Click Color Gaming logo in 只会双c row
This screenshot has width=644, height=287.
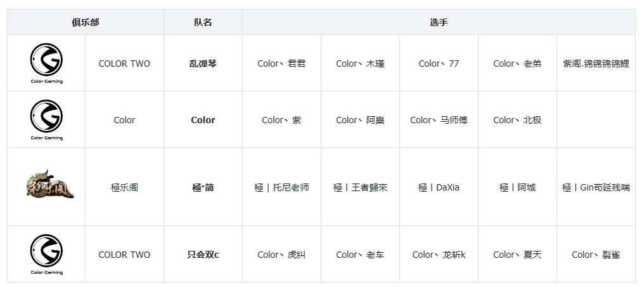[46, 253]
